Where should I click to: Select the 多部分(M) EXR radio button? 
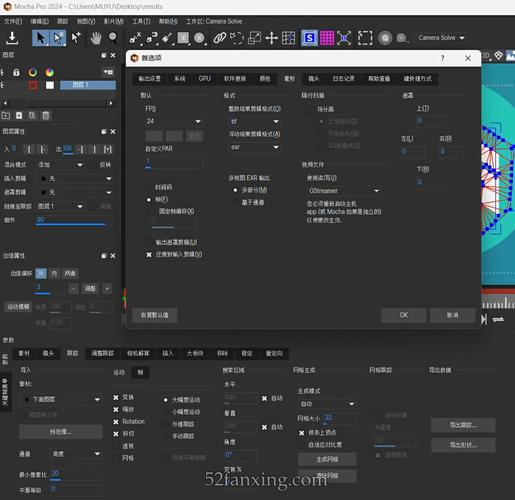point(235,190)
